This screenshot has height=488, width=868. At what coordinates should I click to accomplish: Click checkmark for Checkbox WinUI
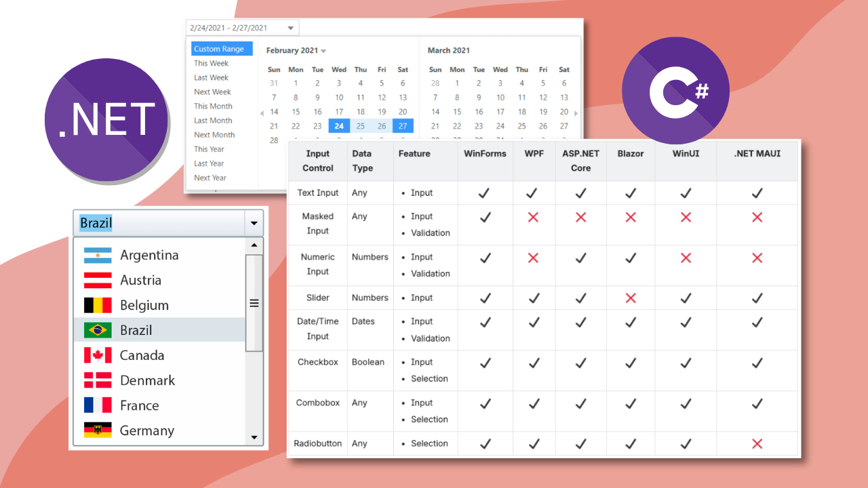686,363
